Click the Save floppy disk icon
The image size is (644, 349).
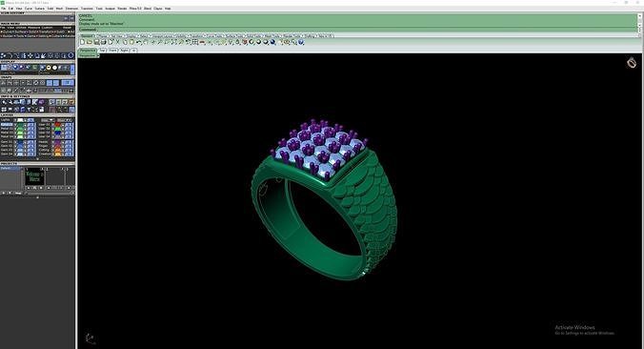pos(96,42)
